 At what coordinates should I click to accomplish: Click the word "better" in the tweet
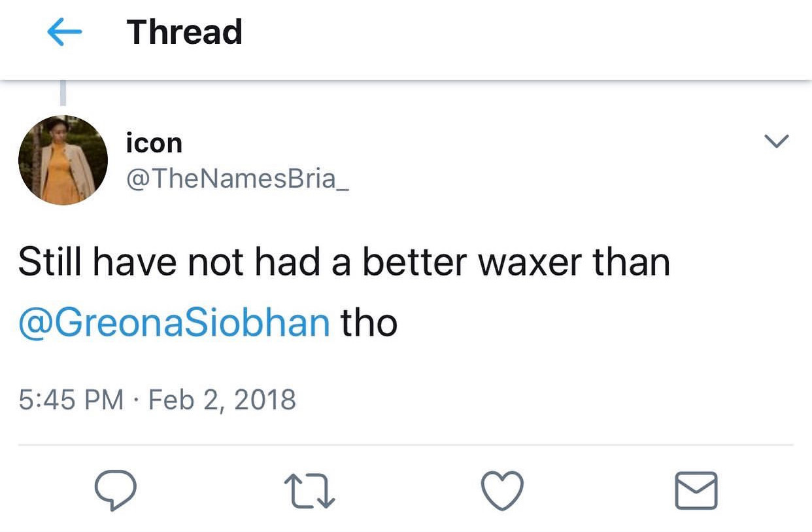[414, 262]
